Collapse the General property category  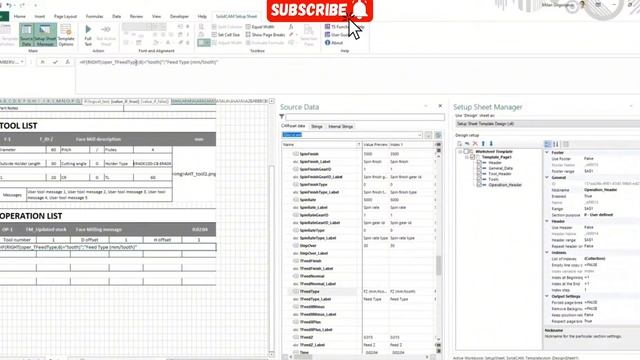coord(547,178)
